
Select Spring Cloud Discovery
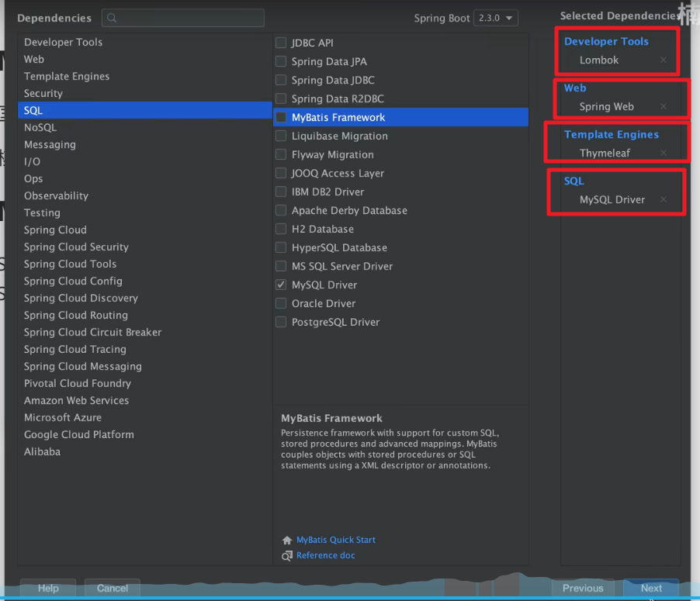pyautogui.click(x=144, y=298)
